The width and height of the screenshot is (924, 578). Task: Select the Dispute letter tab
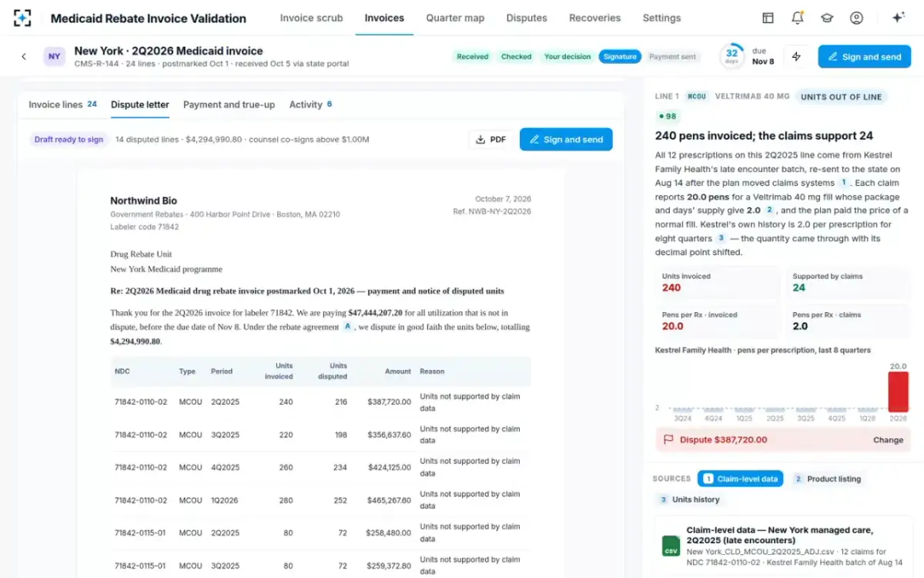(140, 105)
